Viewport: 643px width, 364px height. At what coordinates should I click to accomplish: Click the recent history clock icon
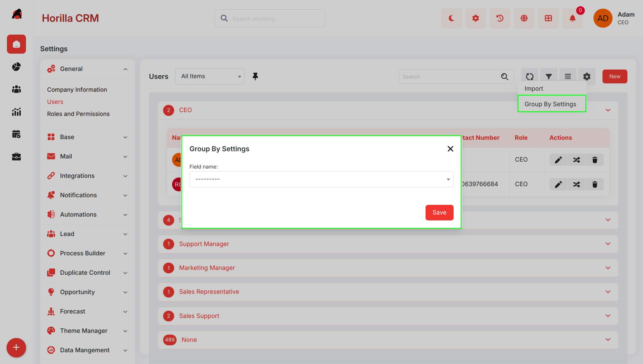[x=500, y=18]
